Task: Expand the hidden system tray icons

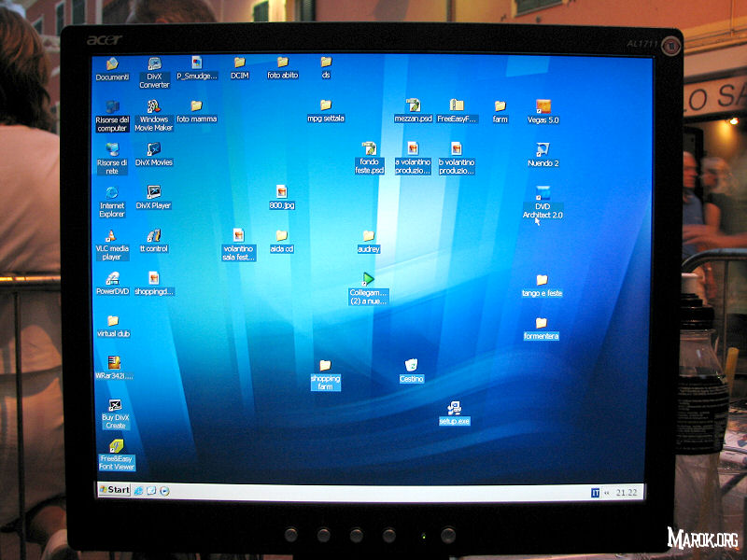Action: pyautogui.click(x=607, y=493)
